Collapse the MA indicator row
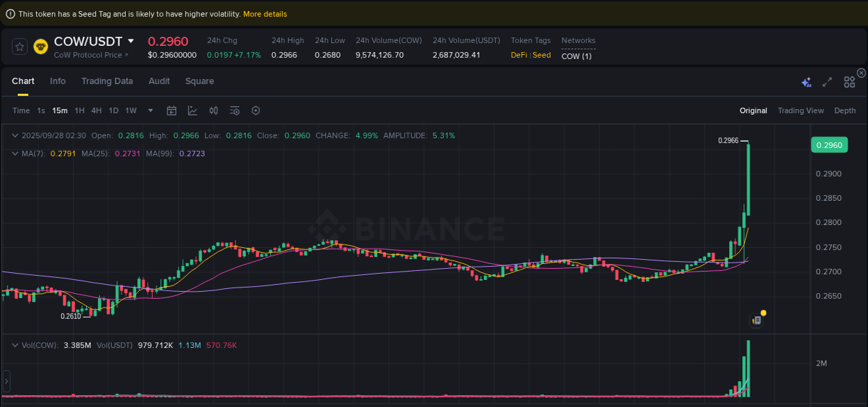The width and height of the screenshot is (868, 407). tap(15, 153)
